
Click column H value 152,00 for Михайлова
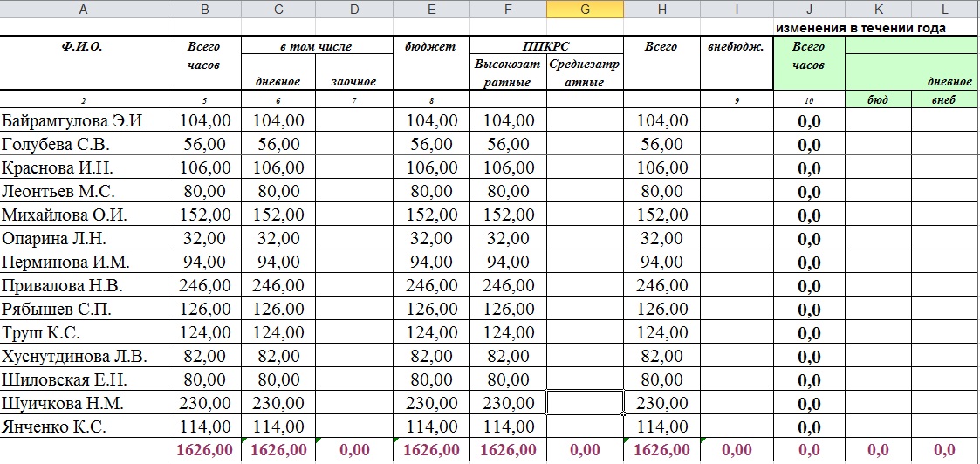click(x=661, y=215)
